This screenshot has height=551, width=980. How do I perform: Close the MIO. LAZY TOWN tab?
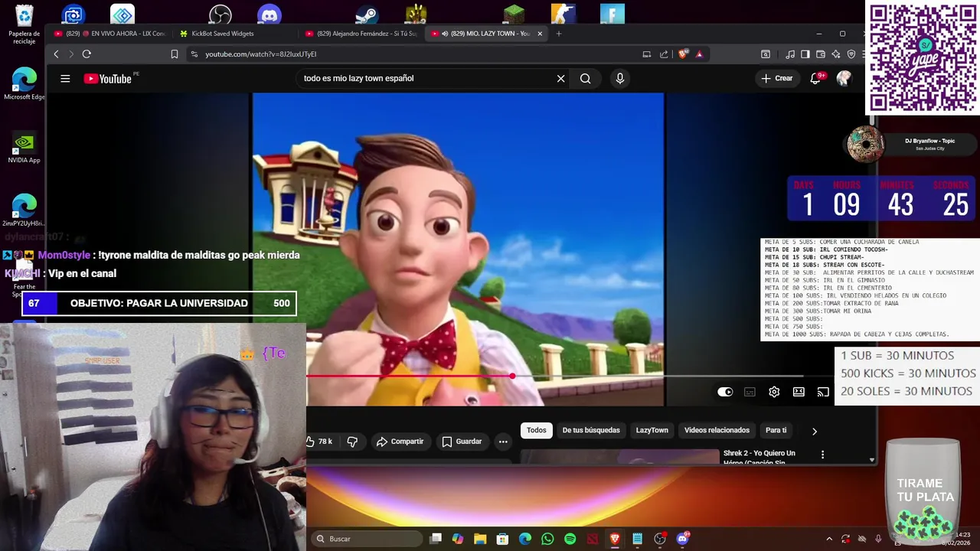click(540, 34)
